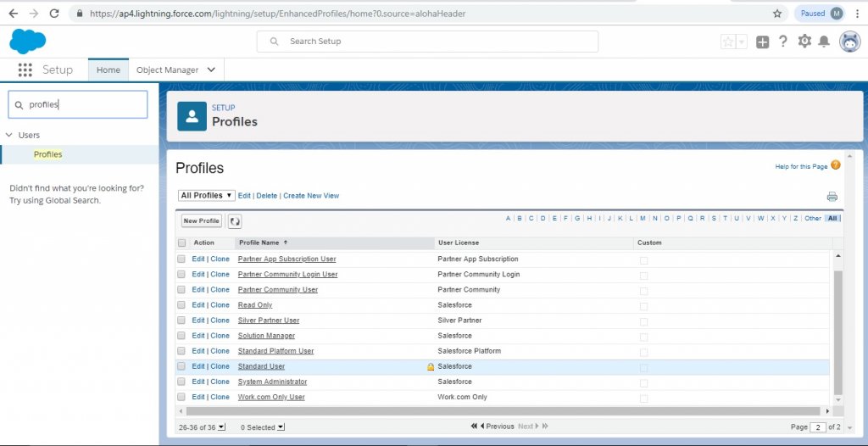Switch to the Home tab
Viewport: 868px width, 446px height.
point(108,70)
